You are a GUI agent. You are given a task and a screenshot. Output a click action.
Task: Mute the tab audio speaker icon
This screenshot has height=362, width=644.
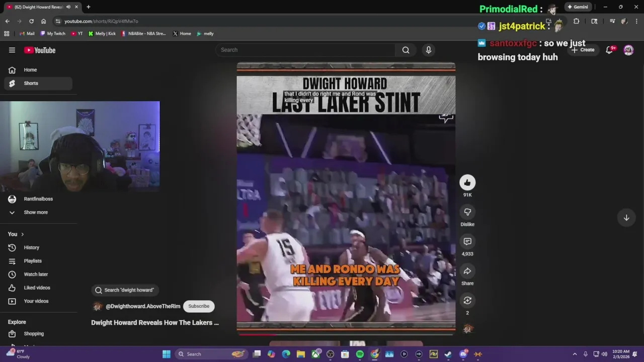tap(68, 7)
